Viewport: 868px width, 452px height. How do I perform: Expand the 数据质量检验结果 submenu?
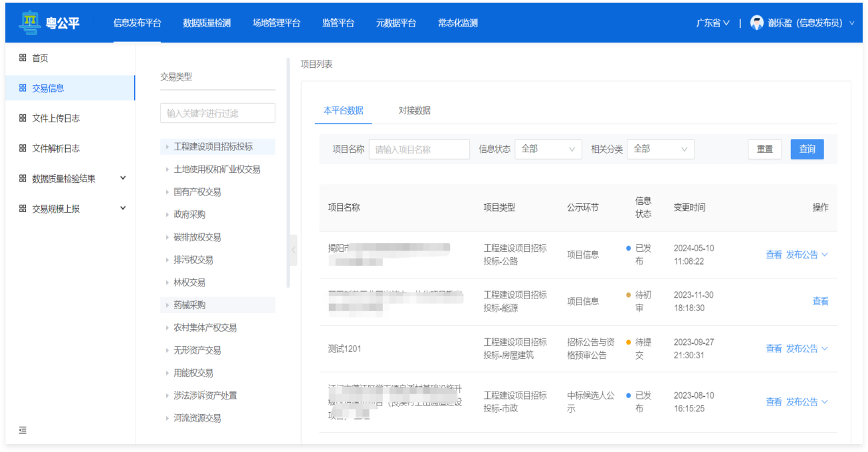(x=122, y=178)
